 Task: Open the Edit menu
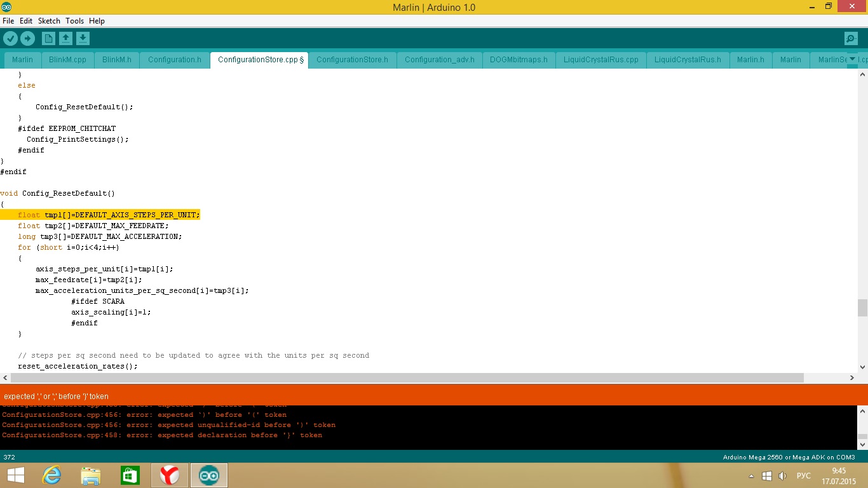pos(26,21)
